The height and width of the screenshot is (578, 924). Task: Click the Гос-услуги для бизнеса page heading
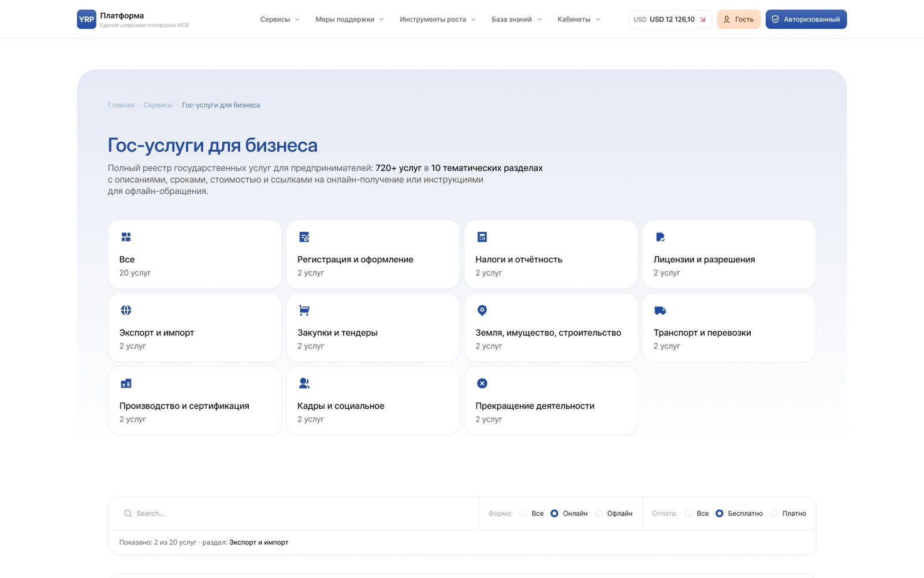click(x=213, y=145)
